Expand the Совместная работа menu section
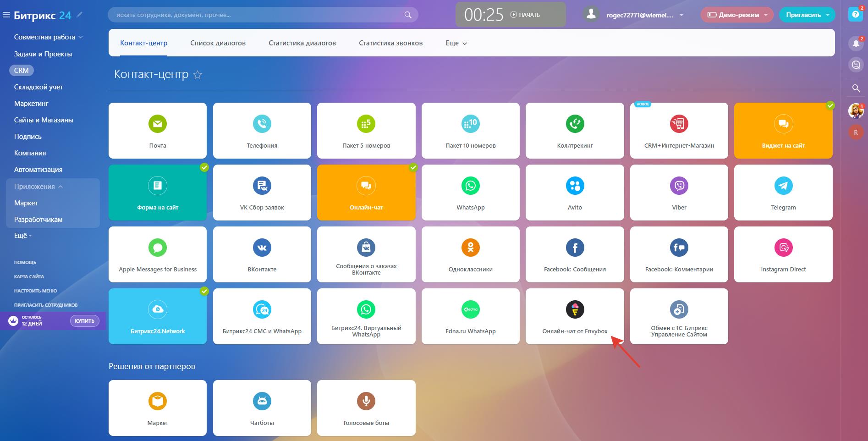 pyautogui.click(x=48, y=37)
